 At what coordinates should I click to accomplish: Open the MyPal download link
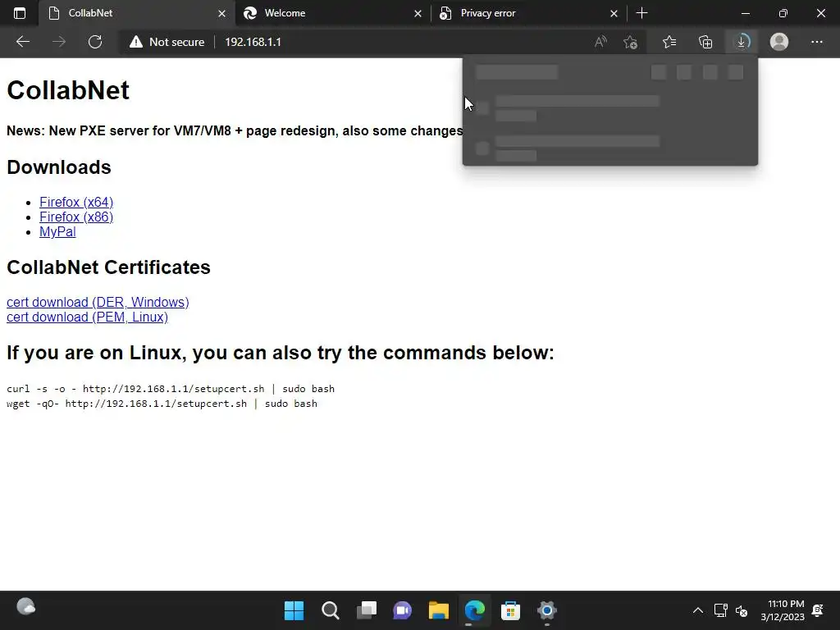point(57,232)
